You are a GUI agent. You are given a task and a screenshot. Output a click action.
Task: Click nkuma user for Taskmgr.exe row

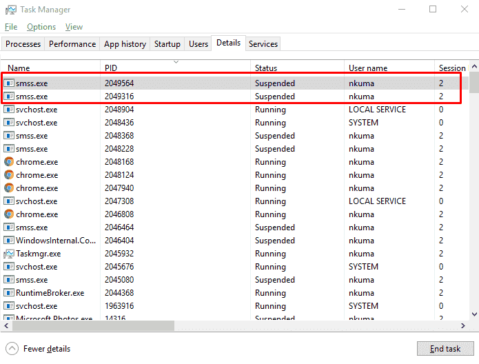pos(361,254)
